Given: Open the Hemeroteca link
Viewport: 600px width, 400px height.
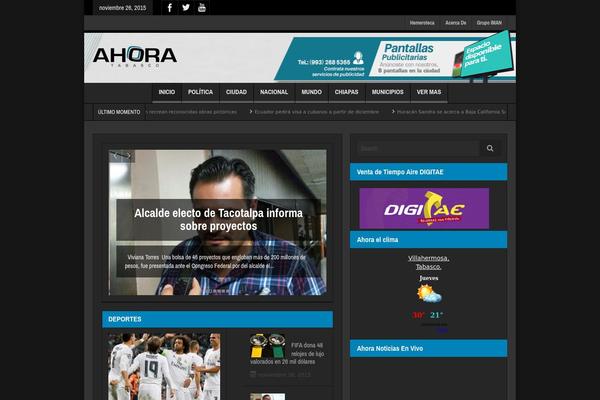Looking at the screenshot, I should (422, 23).
